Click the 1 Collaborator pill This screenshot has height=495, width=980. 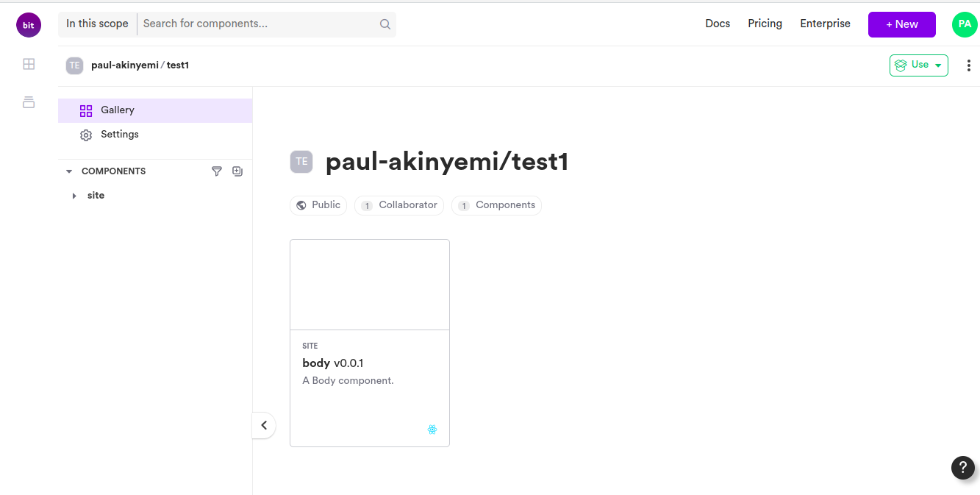(x=399, y=205)
